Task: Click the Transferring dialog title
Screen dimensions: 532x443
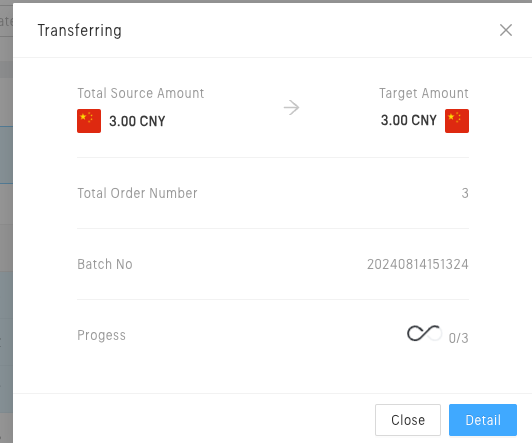Action: pyautogui.click(x=79, y=31)
